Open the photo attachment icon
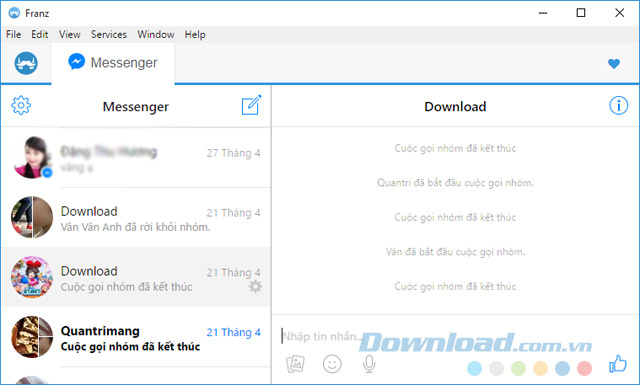 (x=295, y=364)
